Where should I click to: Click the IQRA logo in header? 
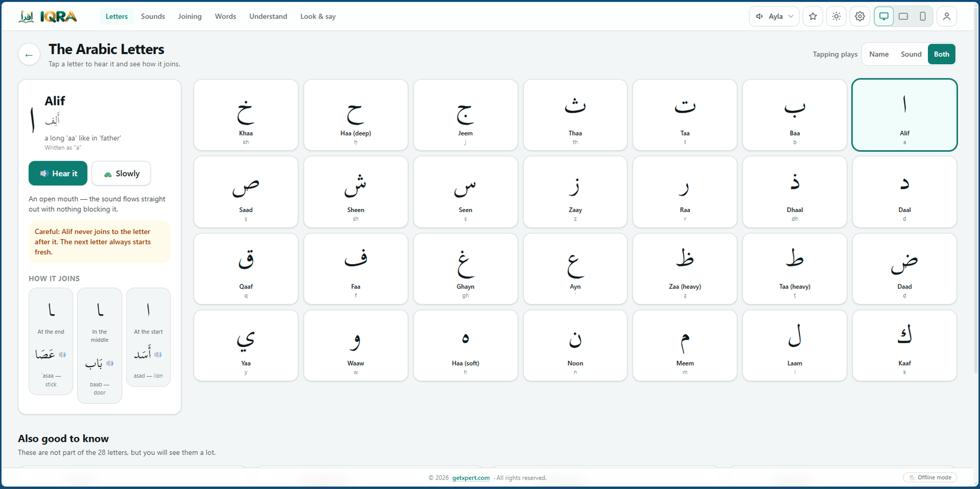[48, 17]
